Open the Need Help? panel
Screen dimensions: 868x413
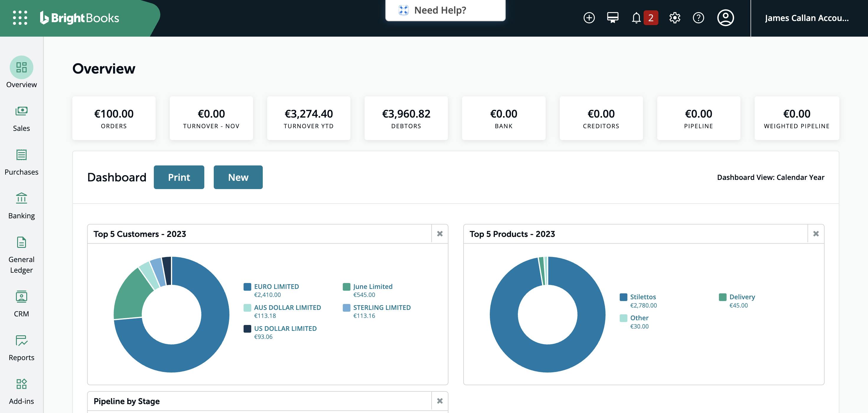coord(445,10)
